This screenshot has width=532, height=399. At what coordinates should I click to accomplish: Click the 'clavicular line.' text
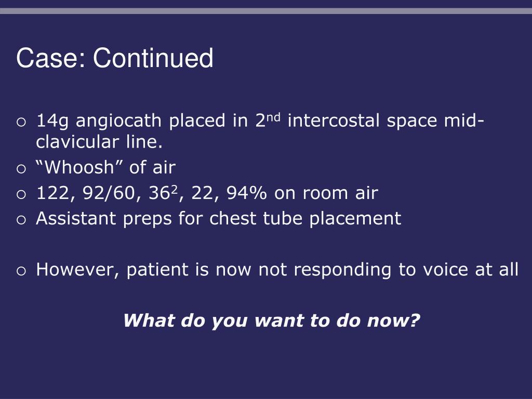[99, 142]
